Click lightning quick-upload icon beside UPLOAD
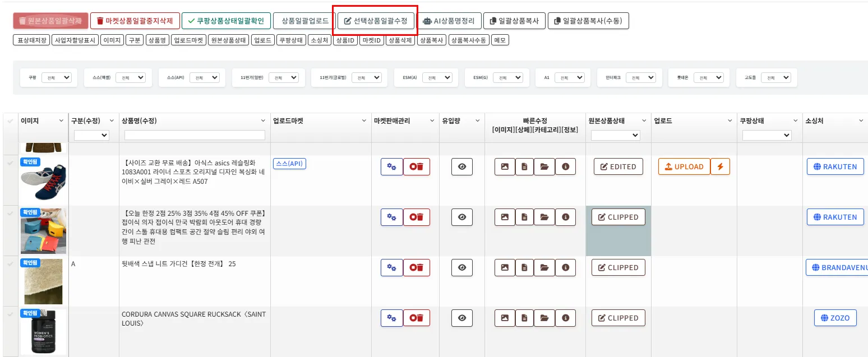This screenshot has height=357, width=868. (720, 166)
